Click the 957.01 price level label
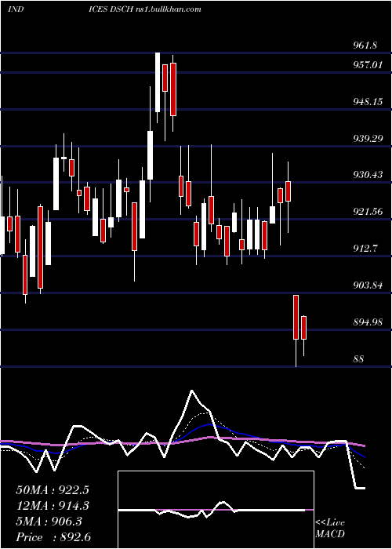This screenshot has height=549, width=392. (x=368, y=64)
